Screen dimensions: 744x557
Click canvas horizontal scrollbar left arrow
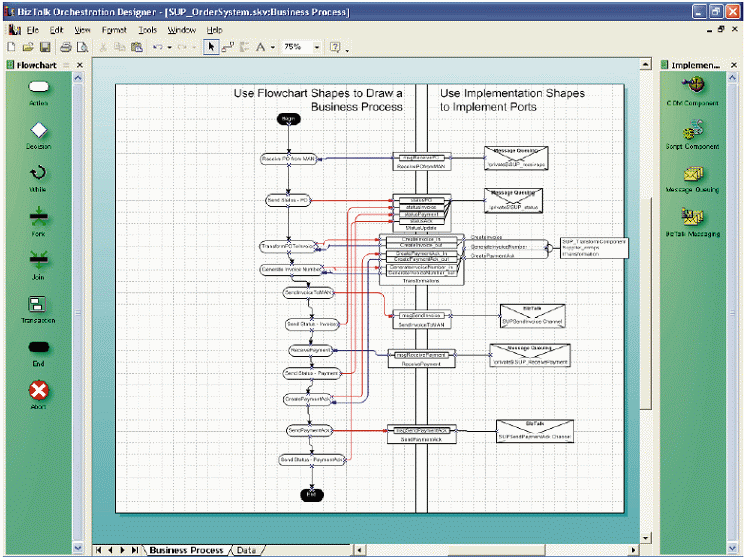point(359,550)
